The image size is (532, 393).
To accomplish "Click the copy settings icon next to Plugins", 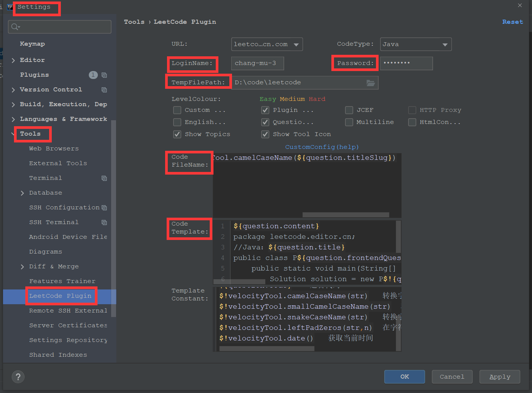I will click(x=104, y=75).
